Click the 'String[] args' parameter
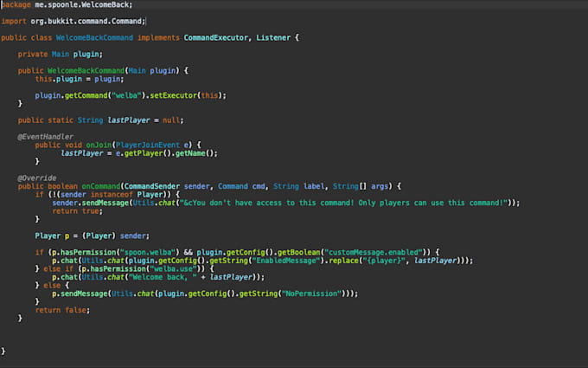This screenshot has height=368, width=588. pyautogui.click(x=360, y=187)
